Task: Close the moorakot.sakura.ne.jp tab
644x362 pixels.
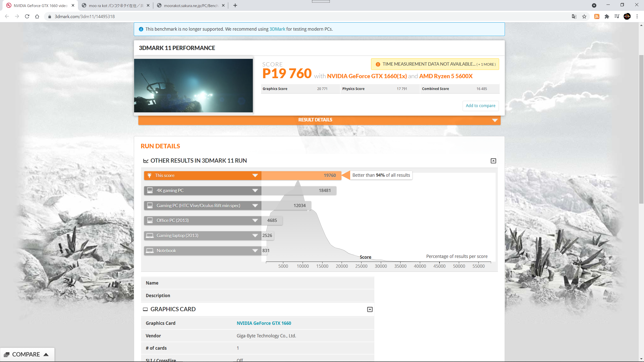Action: pos(223,5)
